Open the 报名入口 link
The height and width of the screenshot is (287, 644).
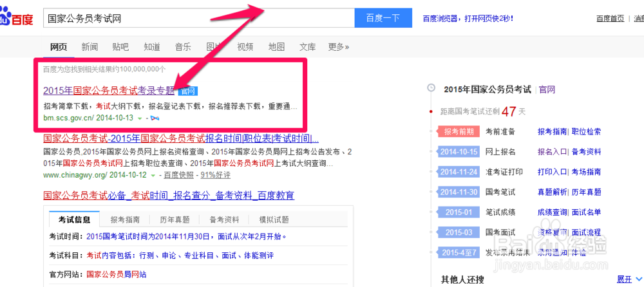(552, 151)
